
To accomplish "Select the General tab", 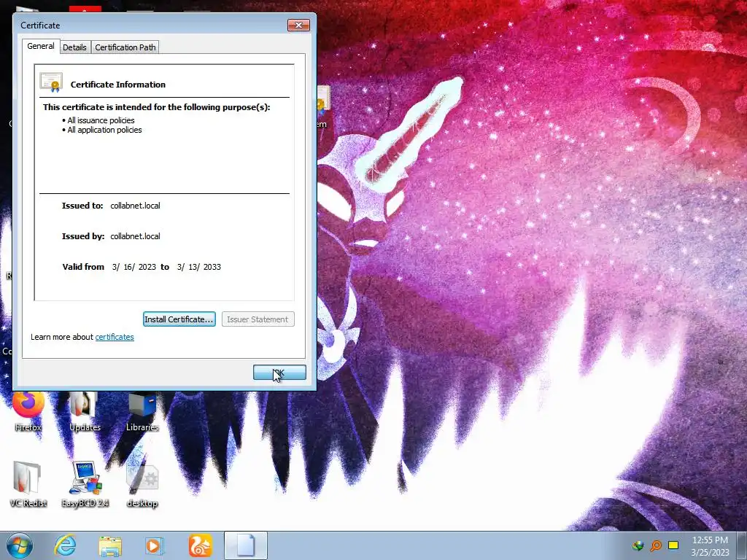I will (41, 46).
